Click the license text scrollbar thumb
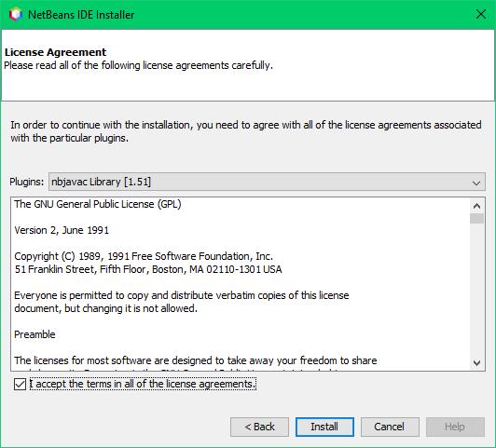Image resolution: width=496 pixels, height=448 pixels. tap(477, 218)
